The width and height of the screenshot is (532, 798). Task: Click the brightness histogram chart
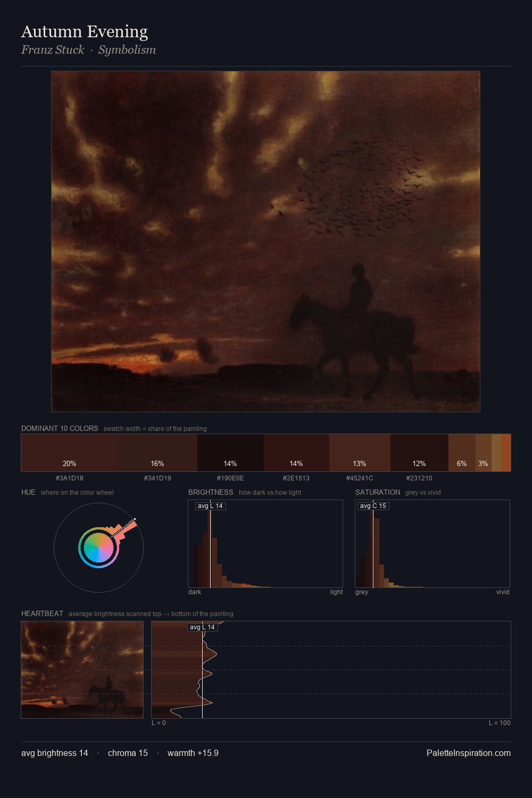(x=265, y=544)
